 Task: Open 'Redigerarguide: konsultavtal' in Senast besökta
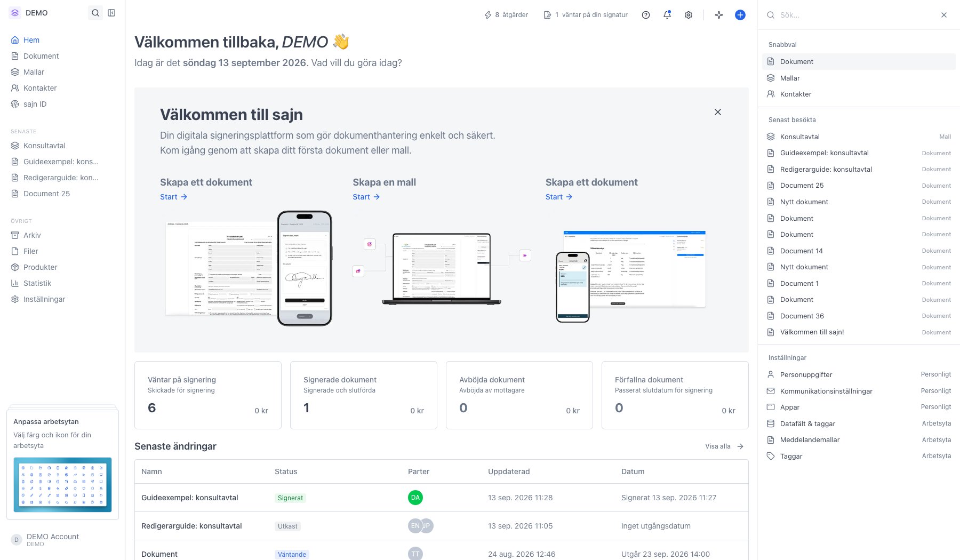click(x=859, y=169)
